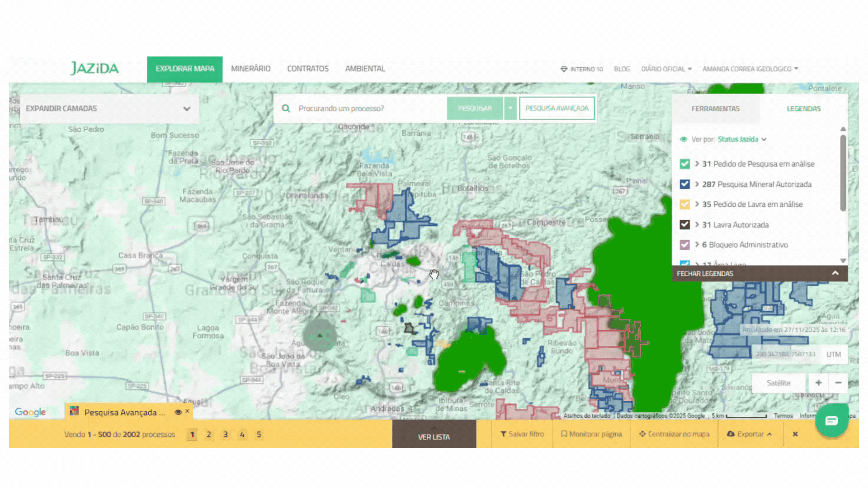Open the green chat bubble icon
The image size is (868, 488).
(831, 421)
